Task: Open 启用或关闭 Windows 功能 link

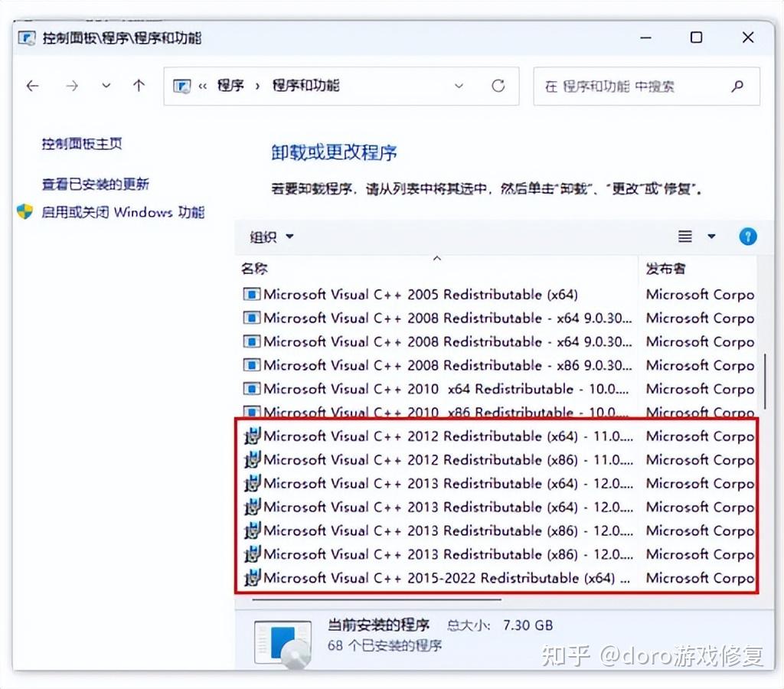Action: tap(123, 213)
